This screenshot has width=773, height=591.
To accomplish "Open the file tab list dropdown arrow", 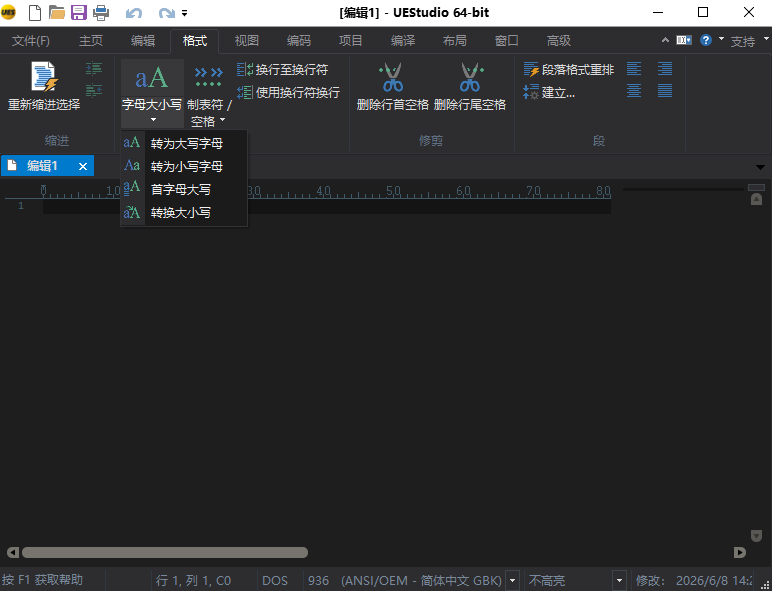I will pyautogui.click(x=760, y=168).
